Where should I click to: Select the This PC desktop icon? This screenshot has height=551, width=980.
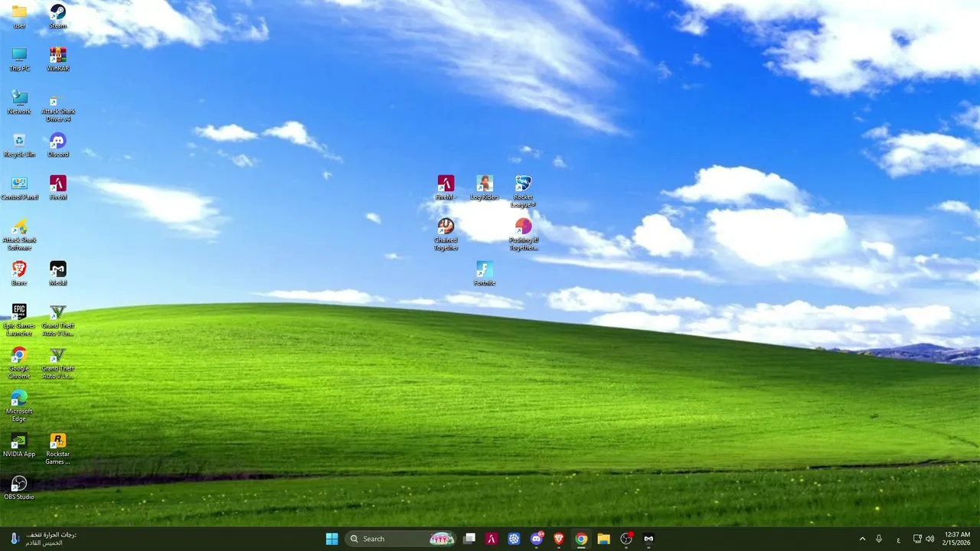19,59
